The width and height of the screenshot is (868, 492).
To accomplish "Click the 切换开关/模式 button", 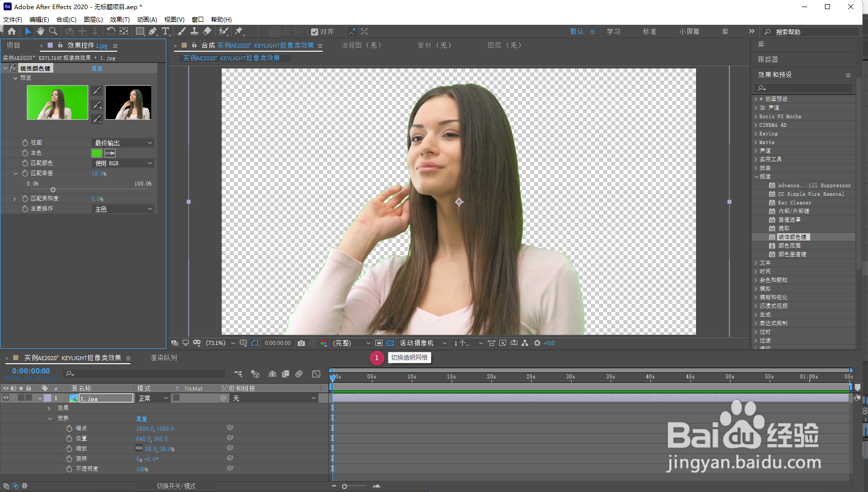I will (176, 486).
